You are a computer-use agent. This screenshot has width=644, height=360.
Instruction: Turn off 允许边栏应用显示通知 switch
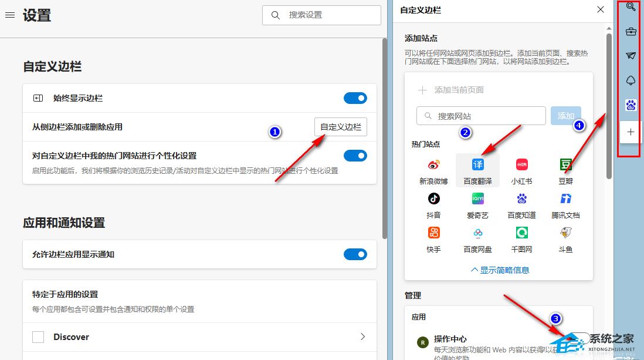point(355,254)
